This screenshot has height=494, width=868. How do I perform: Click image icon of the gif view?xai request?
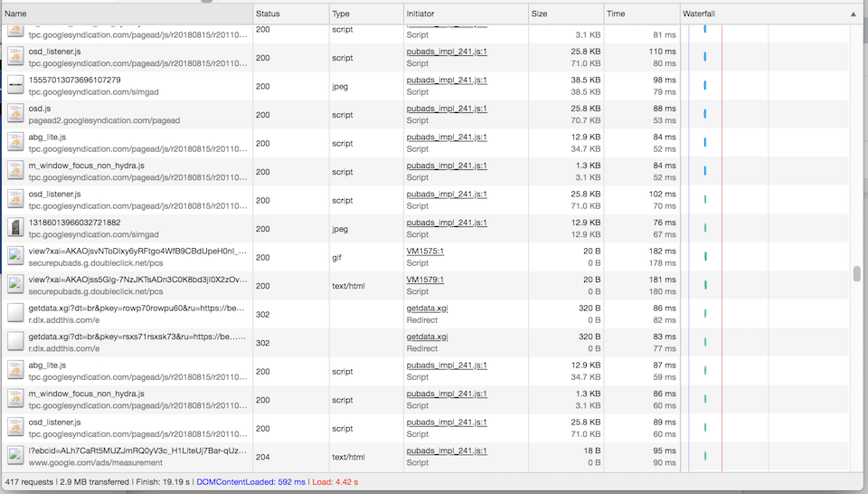click(x=15, y=257)
